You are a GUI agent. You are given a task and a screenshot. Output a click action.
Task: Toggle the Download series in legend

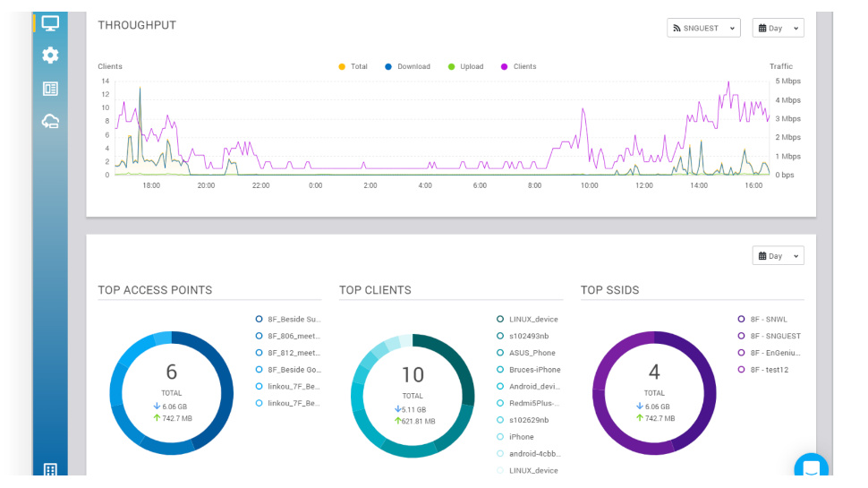point(407,66)
